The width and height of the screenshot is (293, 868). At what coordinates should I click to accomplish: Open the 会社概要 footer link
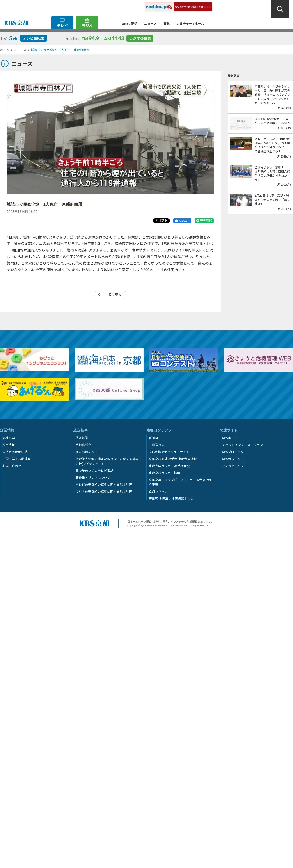coord(8,438)
